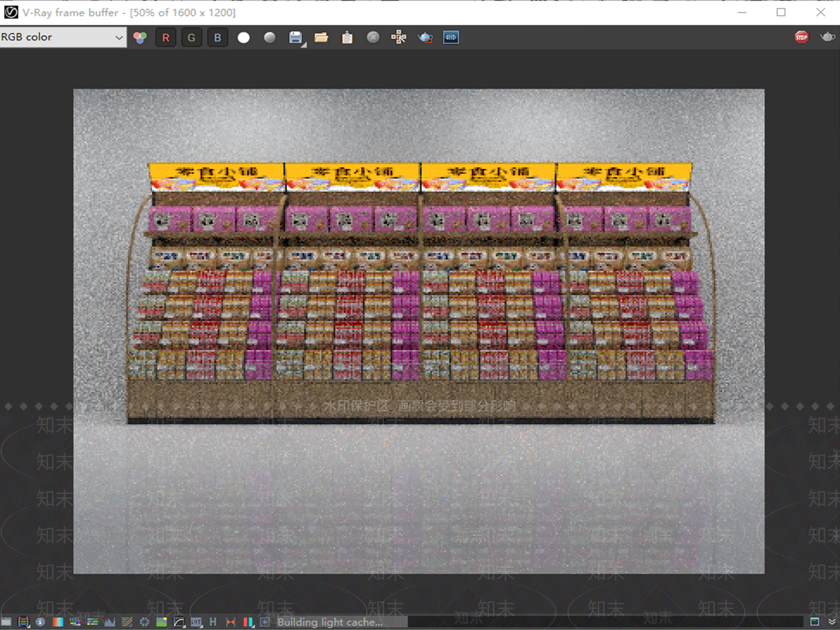Switch to monochromatic mode gray sphere

point(270,37)
